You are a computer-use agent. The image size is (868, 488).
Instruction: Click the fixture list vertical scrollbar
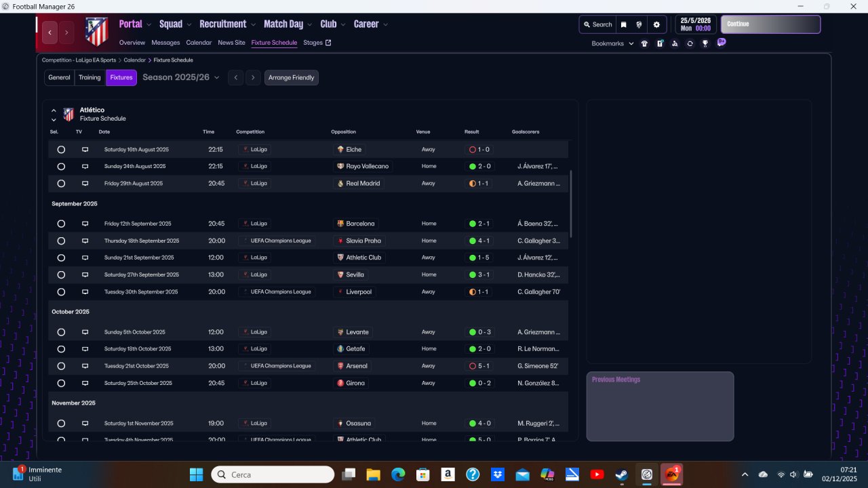click(571, 203)
